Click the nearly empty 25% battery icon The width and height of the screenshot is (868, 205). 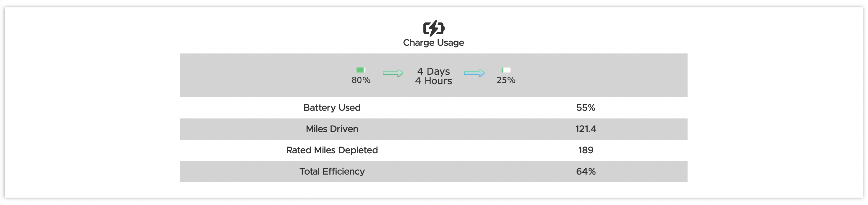tap(506, 70)
